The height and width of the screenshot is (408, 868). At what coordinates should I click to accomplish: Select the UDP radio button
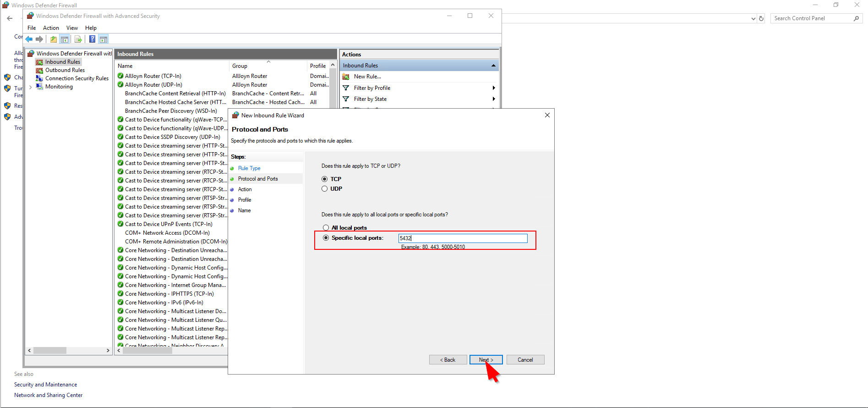pos(324,189)
